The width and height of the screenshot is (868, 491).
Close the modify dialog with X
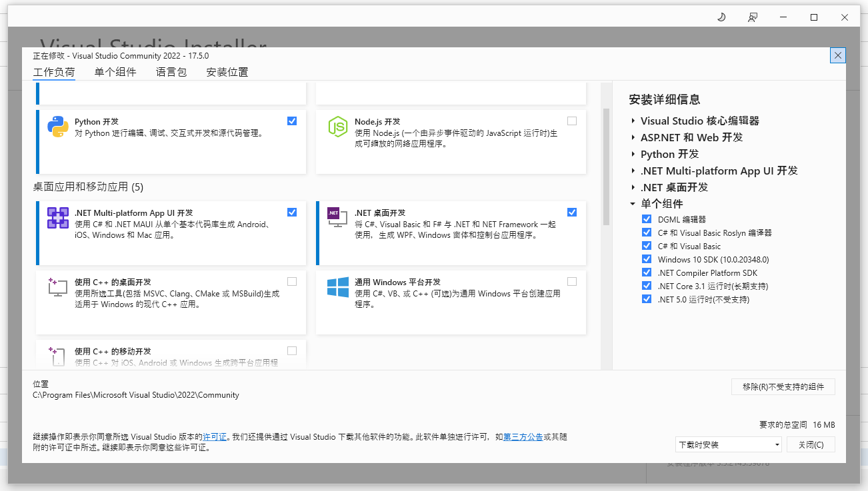(838, 55)
